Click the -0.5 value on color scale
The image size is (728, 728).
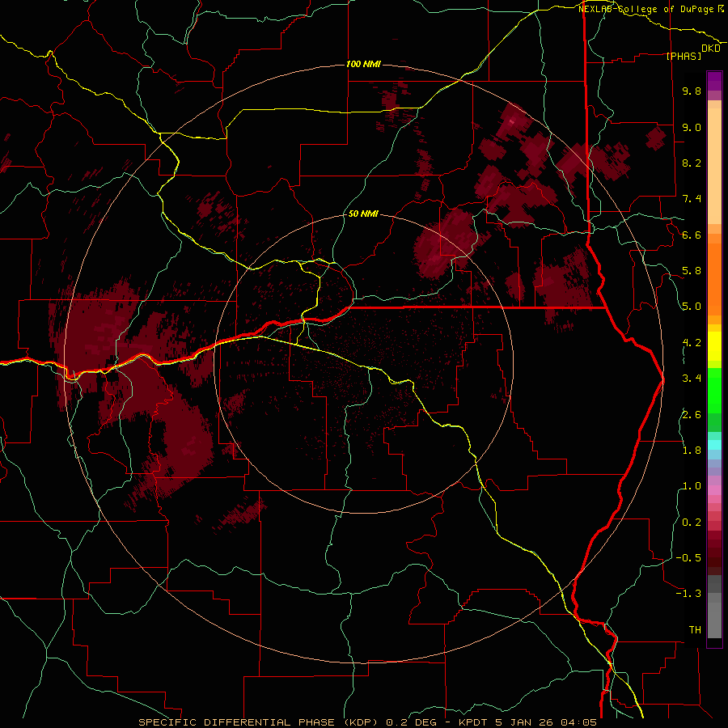pos(688,558)
